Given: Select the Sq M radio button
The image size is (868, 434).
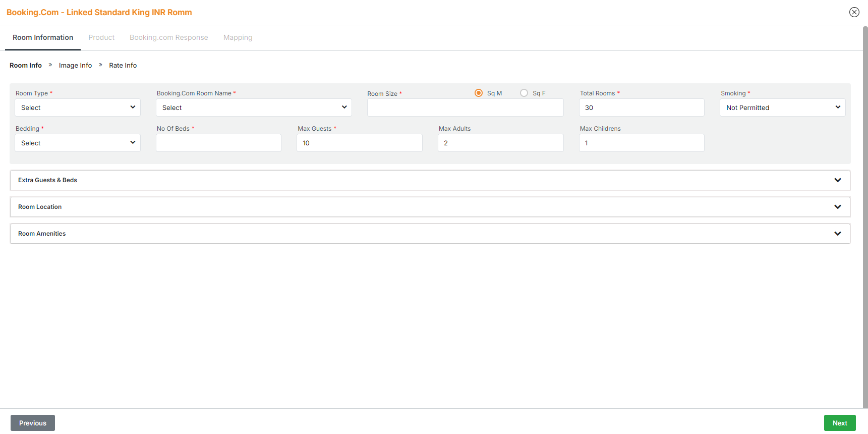Looking at the screenshot, I should [x=479, y=93].
